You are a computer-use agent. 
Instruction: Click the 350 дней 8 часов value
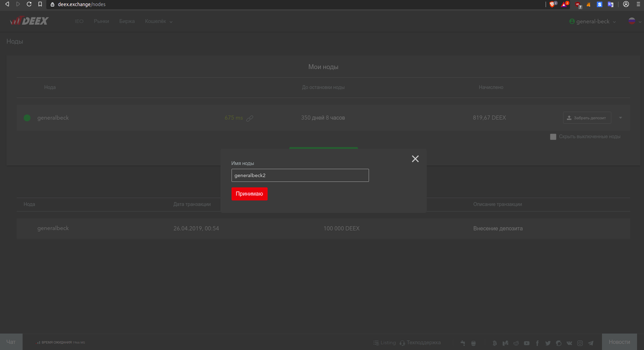[x=323, y=118]
